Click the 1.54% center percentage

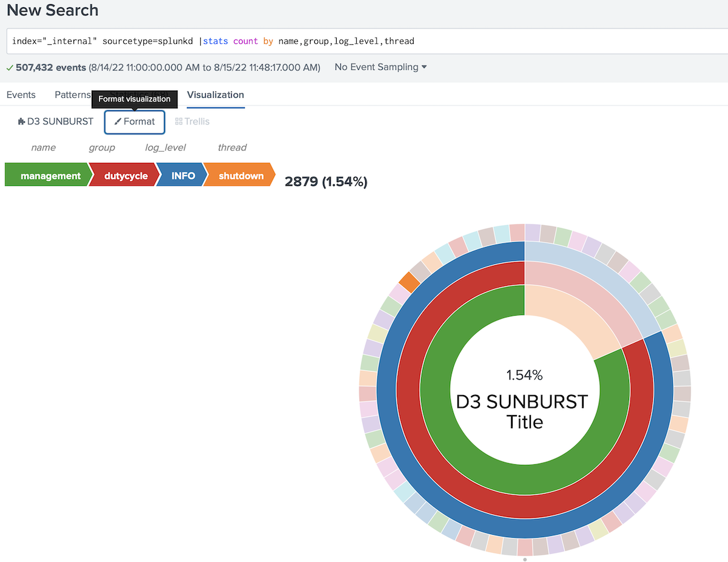[x=525, y=375]
